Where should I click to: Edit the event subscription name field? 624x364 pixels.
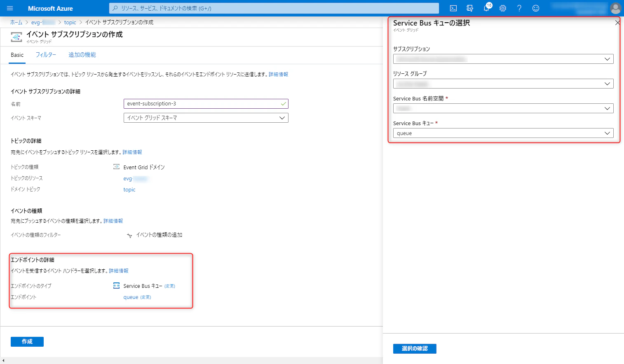206,104
